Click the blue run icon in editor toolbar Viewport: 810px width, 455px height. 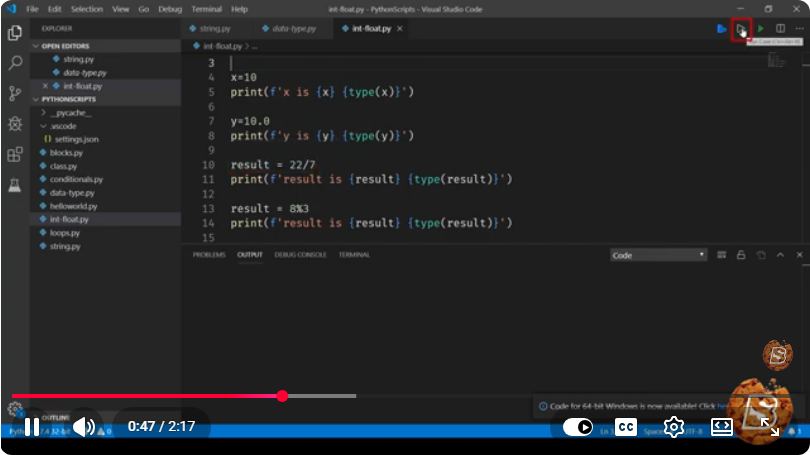[722, 29]
